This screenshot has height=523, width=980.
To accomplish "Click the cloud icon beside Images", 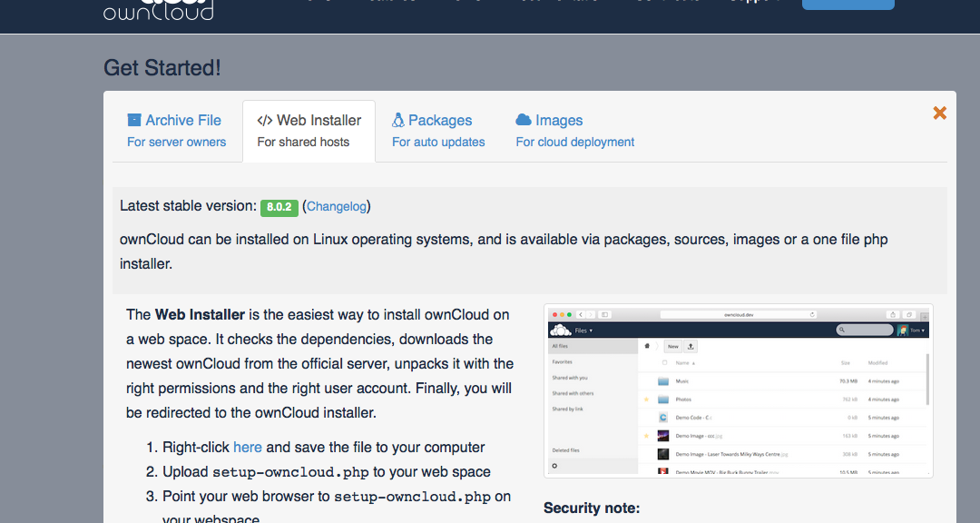I will 524,120.
